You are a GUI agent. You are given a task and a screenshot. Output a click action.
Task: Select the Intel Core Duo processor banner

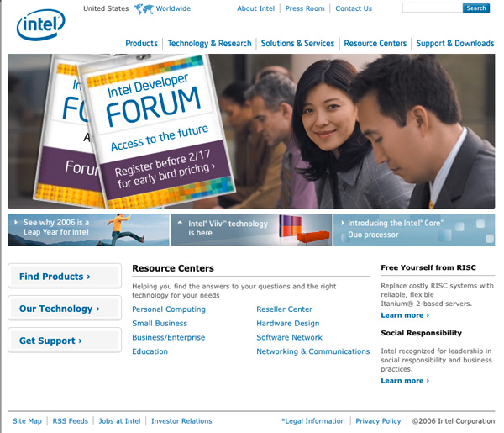point(414,230)
